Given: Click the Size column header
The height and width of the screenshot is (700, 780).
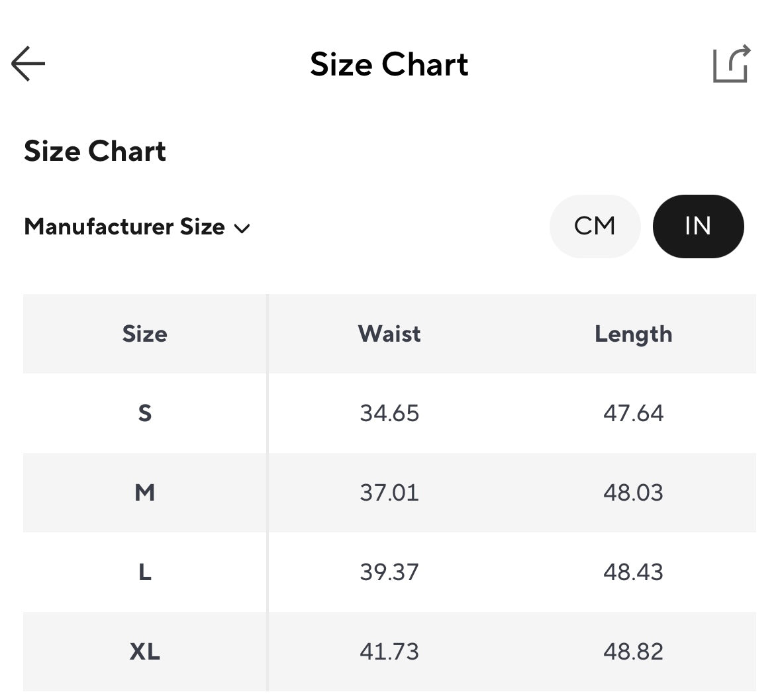Looking at the screenshot, I should pyautogui.click(x=144, y=334).
